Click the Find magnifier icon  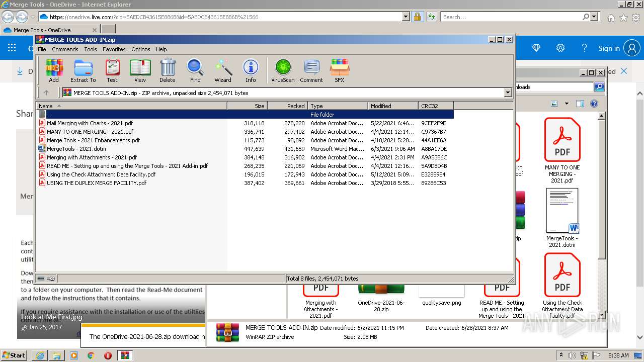pyautogui.click(x=195, y=70)
